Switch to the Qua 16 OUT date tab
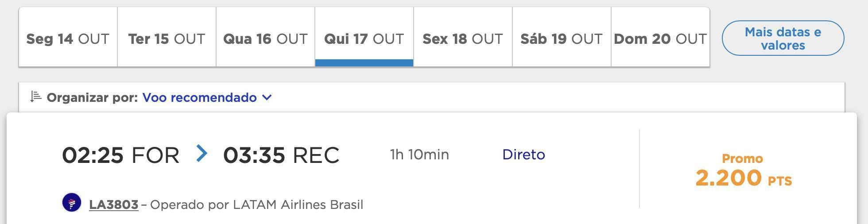868x224 pixels. (266, 37)
